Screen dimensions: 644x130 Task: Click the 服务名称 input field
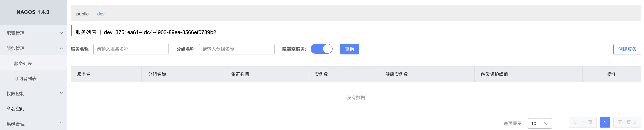pyautogui.click(x=131, y=49)
